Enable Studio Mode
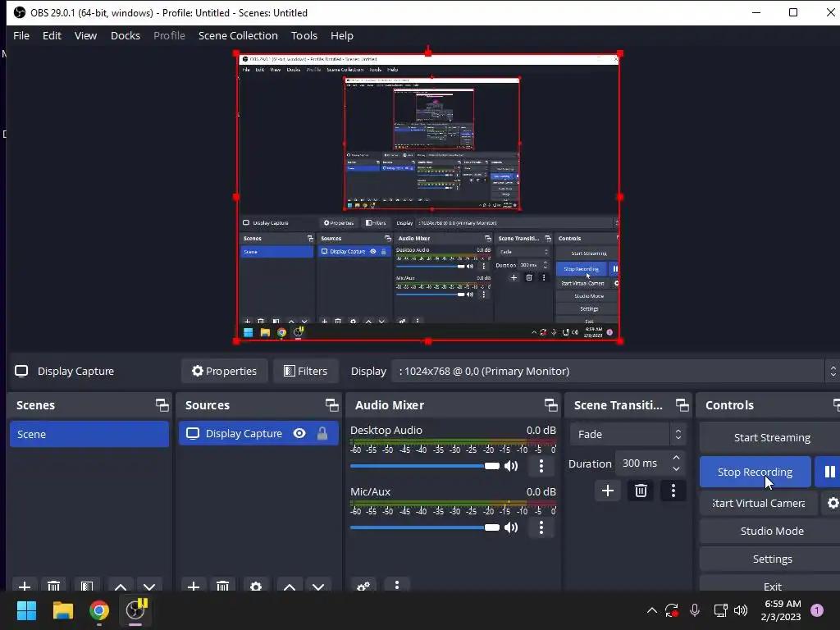840x630 pixels. (771, 531)
